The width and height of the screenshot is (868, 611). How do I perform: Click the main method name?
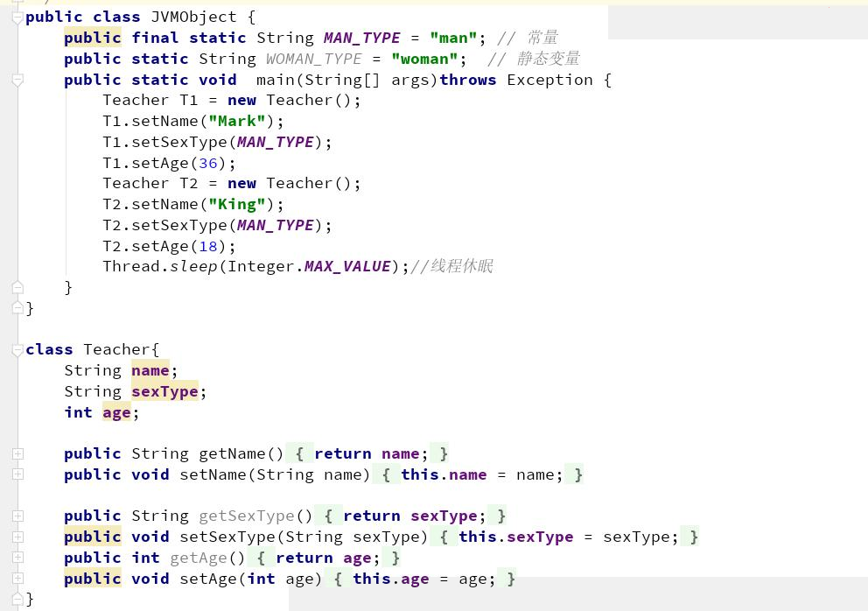pyautogui.click(x=276, y=80)
